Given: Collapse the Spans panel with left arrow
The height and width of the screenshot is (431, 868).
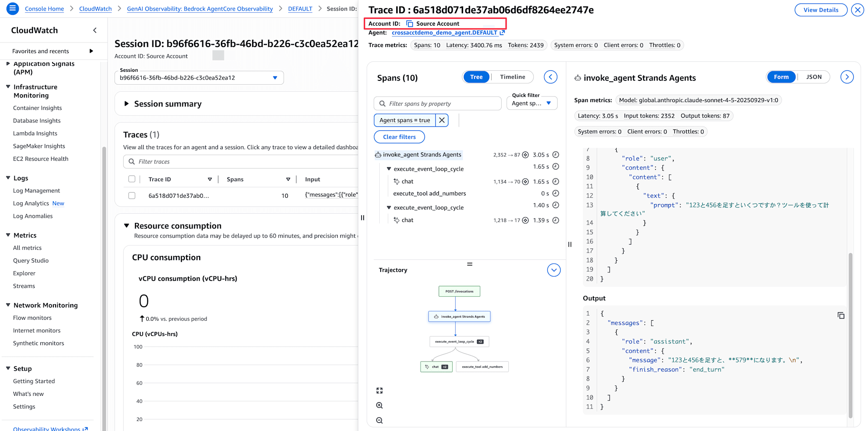Looking at the screenshot, I should 550,77.
